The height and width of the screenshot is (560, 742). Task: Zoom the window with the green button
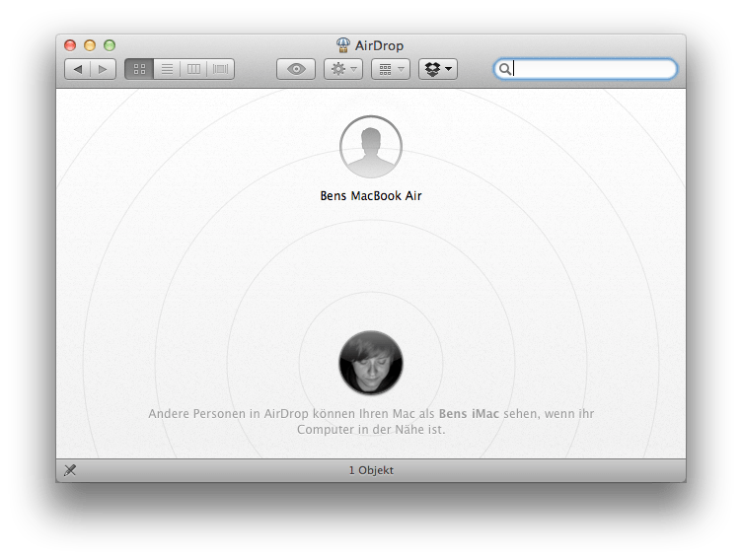coord(110,45)
